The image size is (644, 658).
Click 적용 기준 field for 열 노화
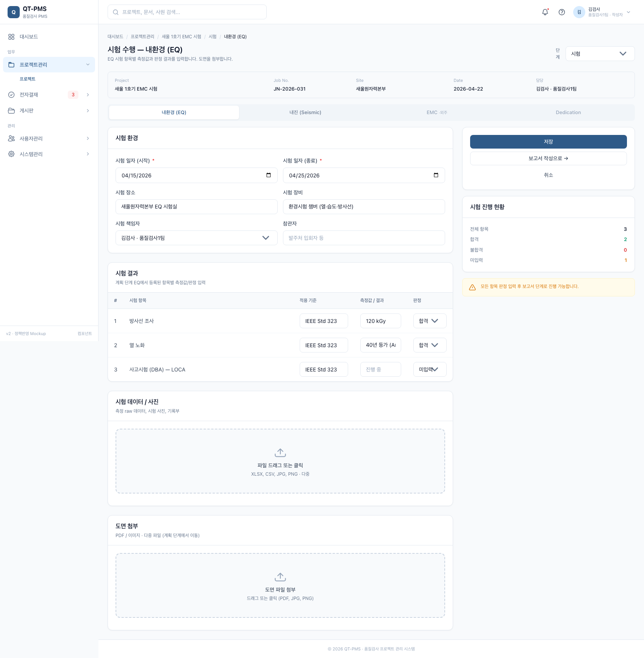pos(324,345)
